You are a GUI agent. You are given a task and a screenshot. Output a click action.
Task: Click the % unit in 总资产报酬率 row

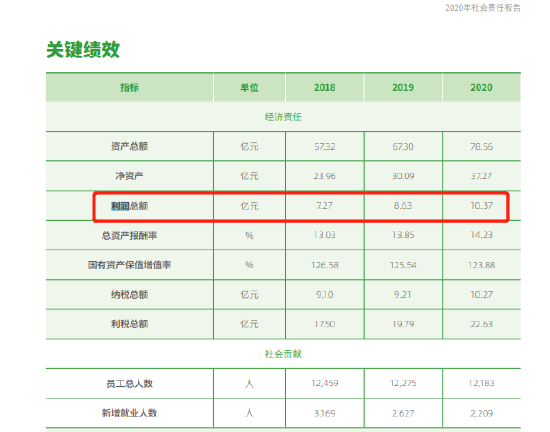coord(249,235)
